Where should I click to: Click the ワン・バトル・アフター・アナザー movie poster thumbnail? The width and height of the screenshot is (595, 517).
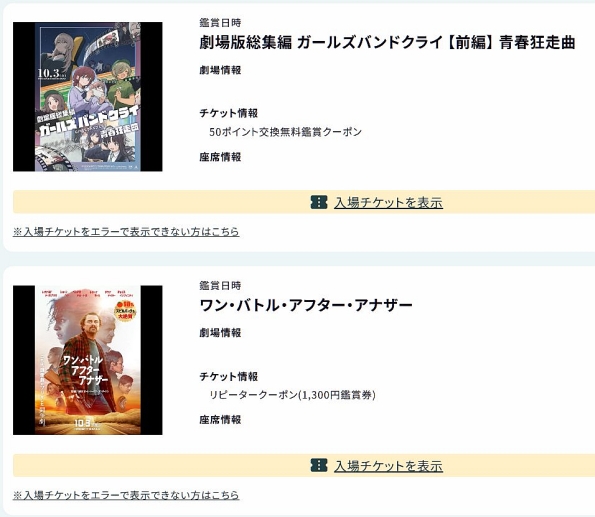pyautogui.click(x=88, y=360)
